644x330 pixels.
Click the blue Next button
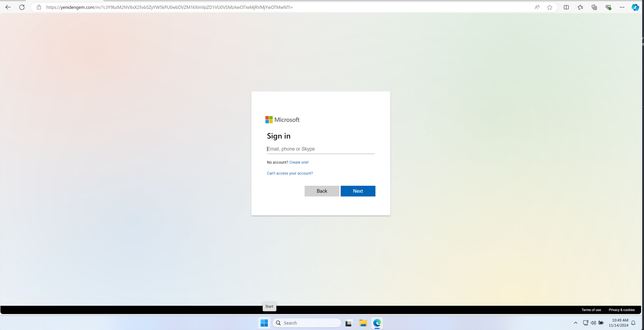[x=358, y=191]
